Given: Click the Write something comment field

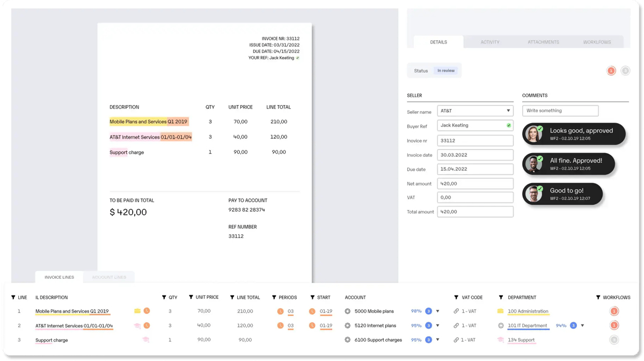Looking at the screenshot, I should [x=560, y=111].
